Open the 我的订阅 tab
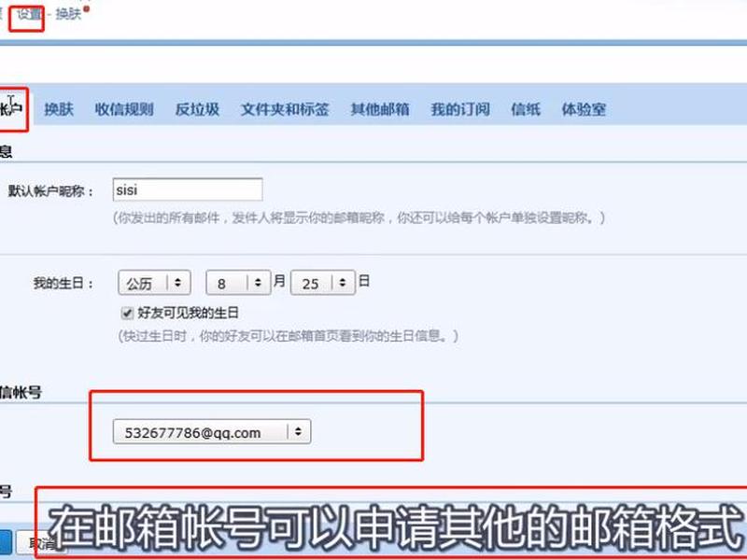 pyautogui.click(x=459, y=109)
